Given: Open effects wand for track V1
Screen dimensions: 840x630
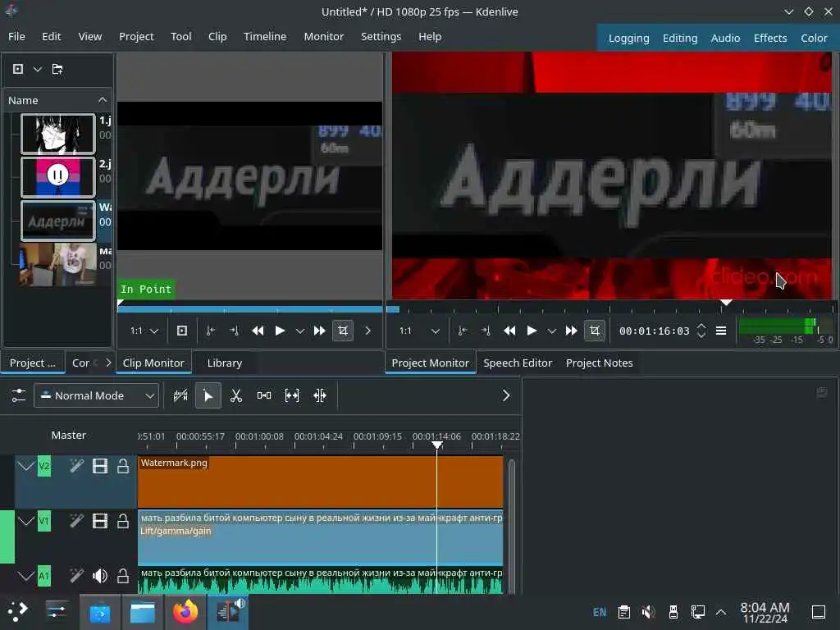Looking at the screenshot, I should 76,521.
